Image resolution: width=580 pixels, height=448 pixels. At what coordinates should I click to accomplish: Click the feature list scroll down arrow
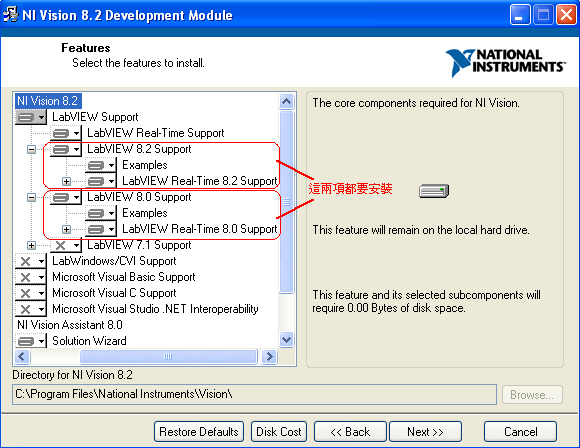tap(287, 339)
